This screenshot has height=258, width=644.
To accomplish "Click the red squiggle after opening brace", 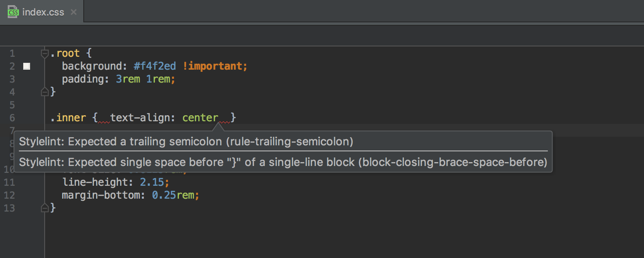I will (x=104, y=122).
